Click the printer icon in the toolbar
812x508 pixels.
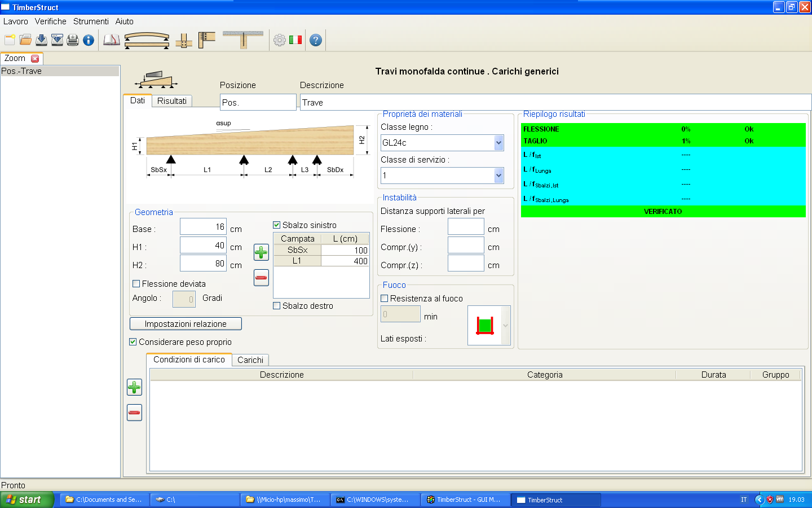coord(73,40)
